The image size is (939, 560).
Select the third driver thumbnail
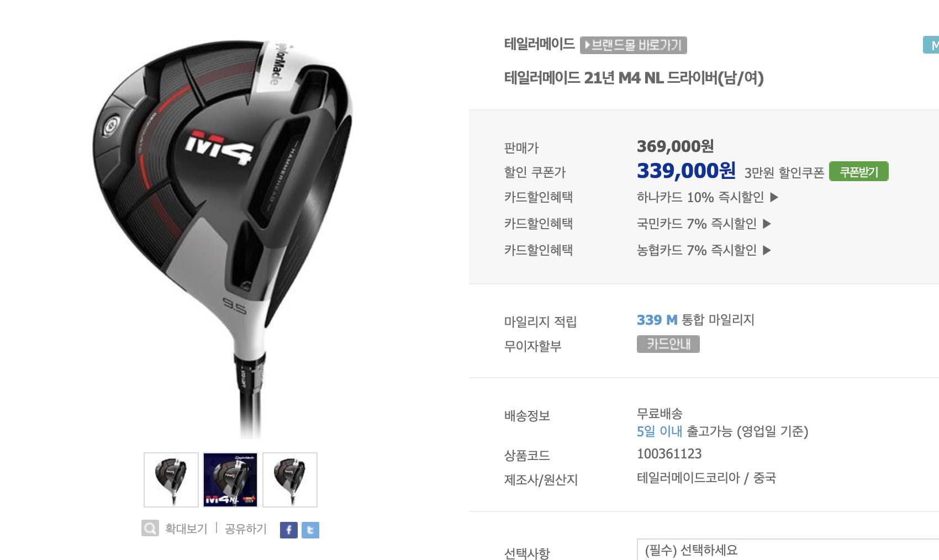point(290,480)
